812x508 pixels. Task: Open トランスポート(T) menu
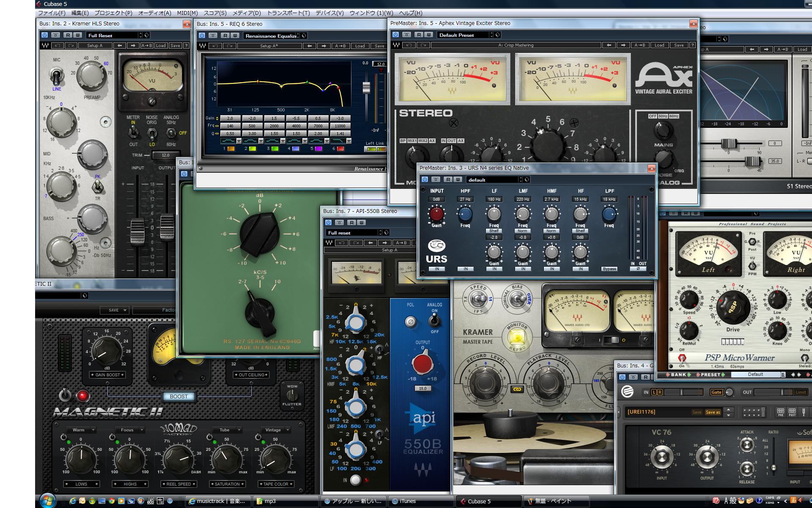click(288, 13)
